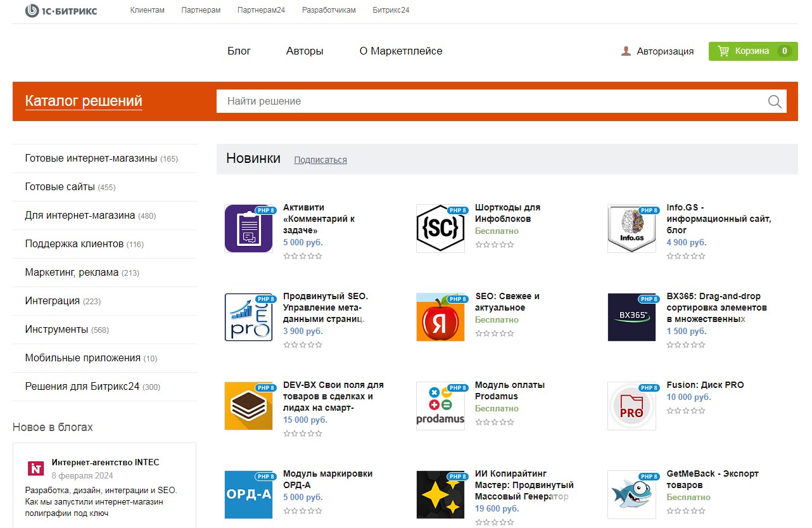Open the Fusion: Диск PRO title
Viewport: 812px width, 528px height.
pos(706,385)
